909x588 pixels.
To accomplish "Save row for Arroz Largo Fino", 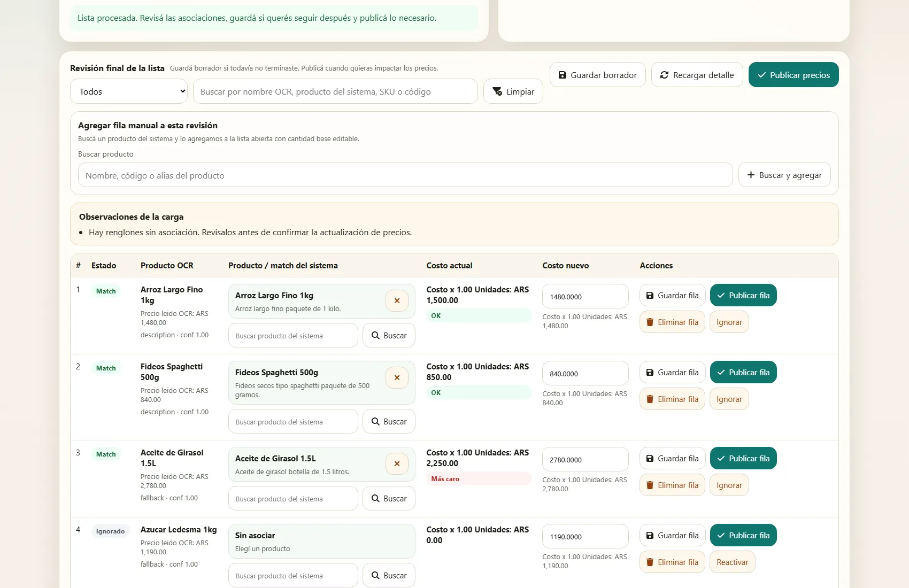I will (x=673, y=296).
